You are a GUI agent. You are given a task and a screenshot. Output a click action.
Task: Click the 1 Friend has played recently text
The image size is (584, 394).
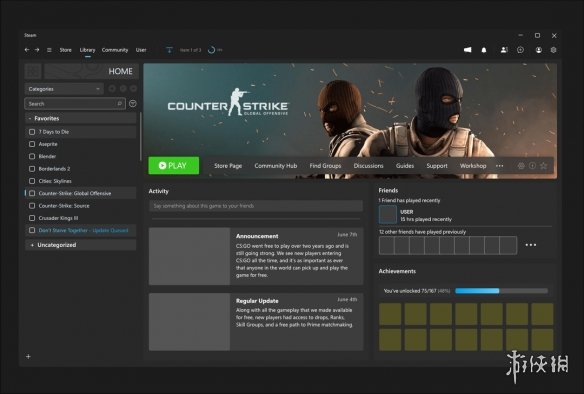[x=409, y=200]
